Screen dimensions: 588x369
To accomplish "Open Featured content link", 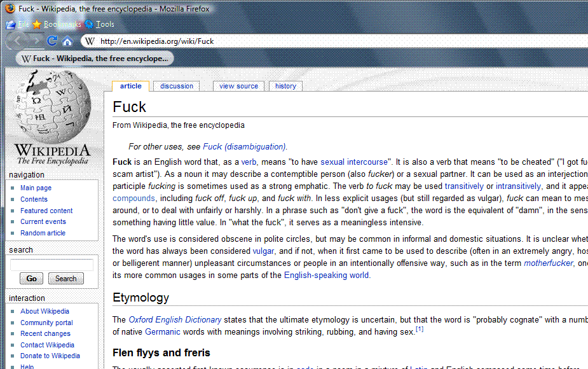I will click(x=46, y=211).
